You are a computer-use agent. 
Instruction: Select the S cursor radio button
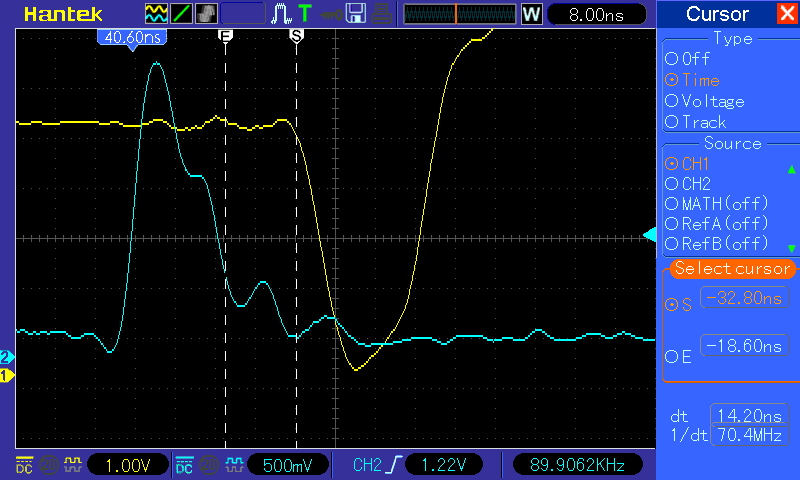[x=671, y=305]
